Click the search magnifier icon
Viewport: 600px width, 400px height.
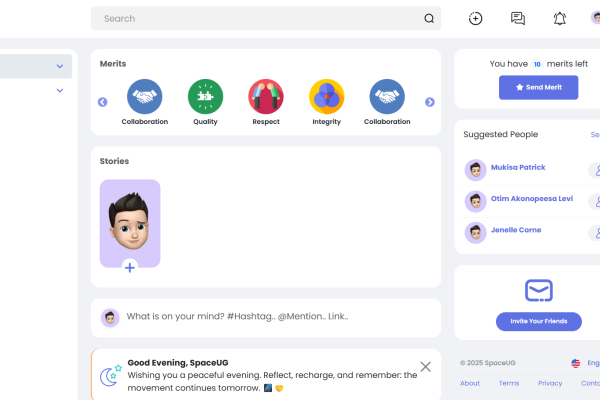point(429,18)
